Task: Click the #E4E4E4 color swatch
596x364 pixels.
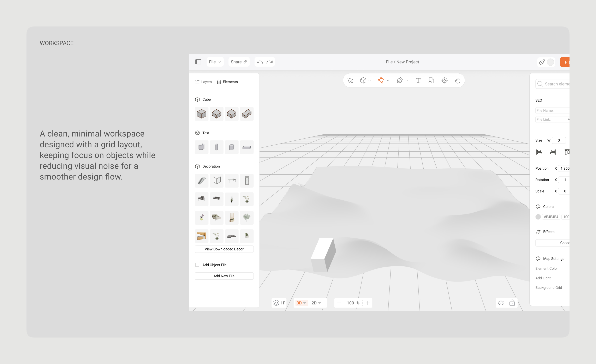Action: tap(538, 217)
